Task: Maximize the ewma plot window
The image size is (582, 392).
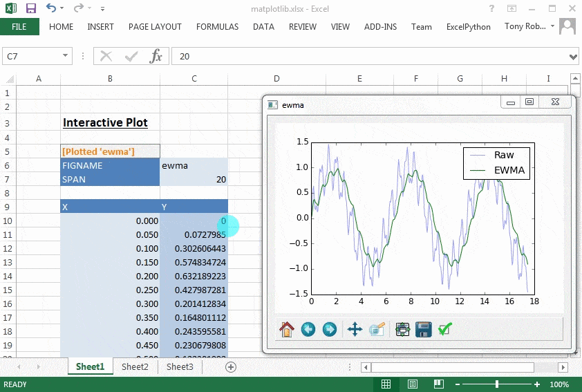Action: pyautogui.click(x=529, y=102)
